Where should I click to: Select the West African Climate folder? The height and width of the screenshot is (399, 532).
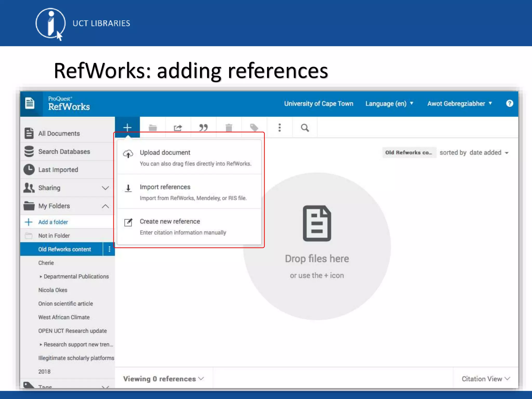point(64,317)
